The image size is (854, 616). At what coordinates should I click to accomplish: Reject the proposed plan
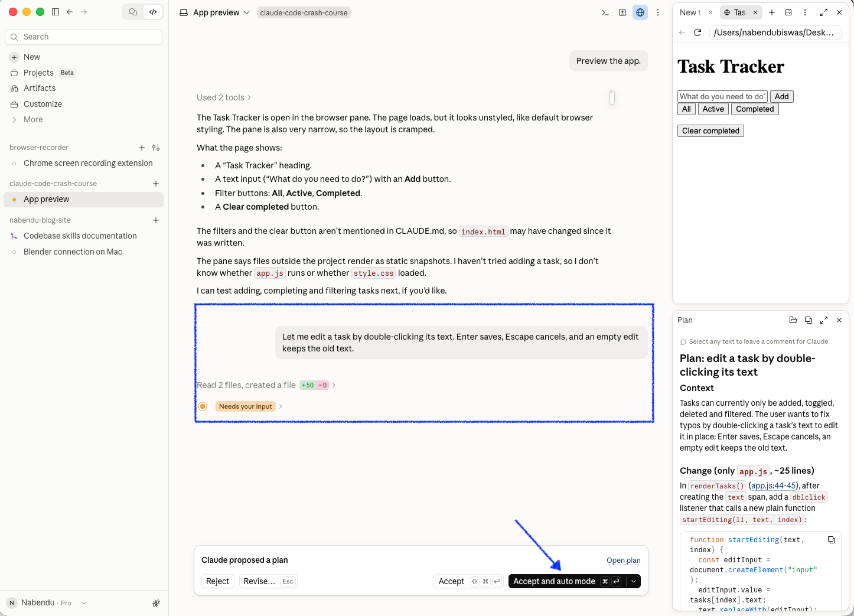click(x=217, y=581)
